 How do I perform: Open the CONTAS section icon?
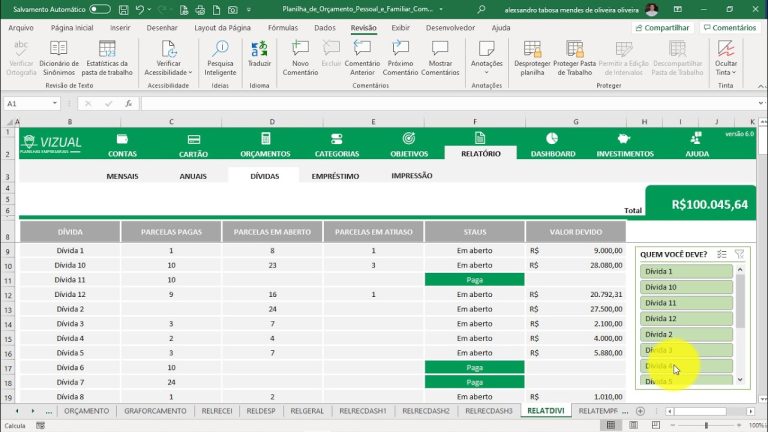(122, 139)
